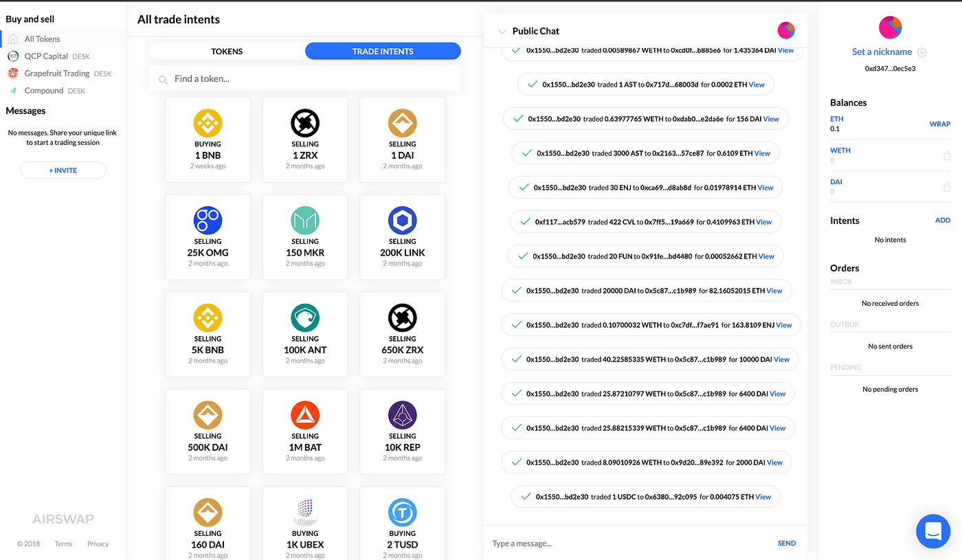
Task: Click View on the 1 USDC trade
Action: [763, 497]
